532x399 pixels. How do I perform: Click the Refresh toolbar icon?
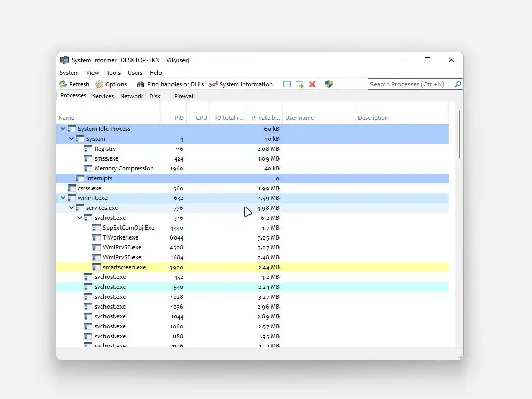tap(63, 84)
